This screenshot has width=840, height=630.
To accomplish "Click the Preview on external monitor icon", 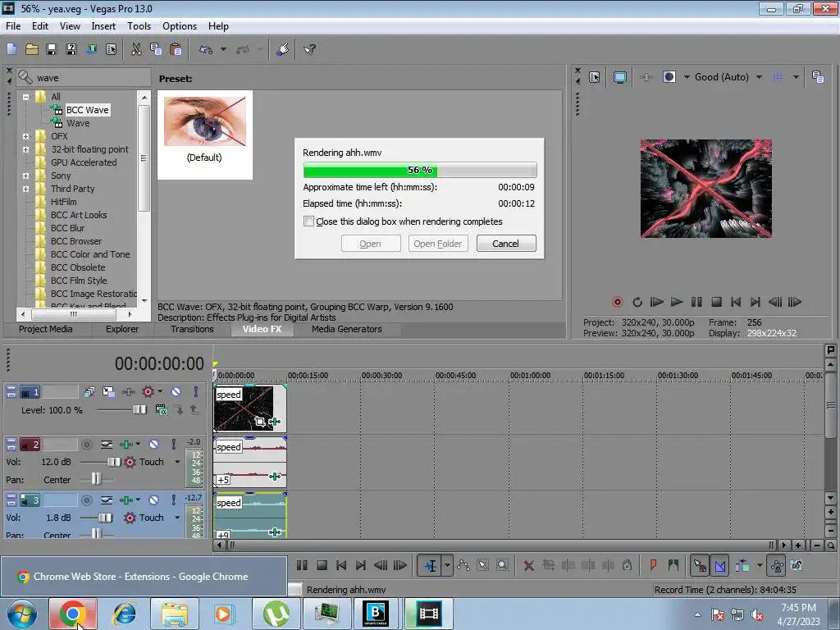I will pos(620,77).
